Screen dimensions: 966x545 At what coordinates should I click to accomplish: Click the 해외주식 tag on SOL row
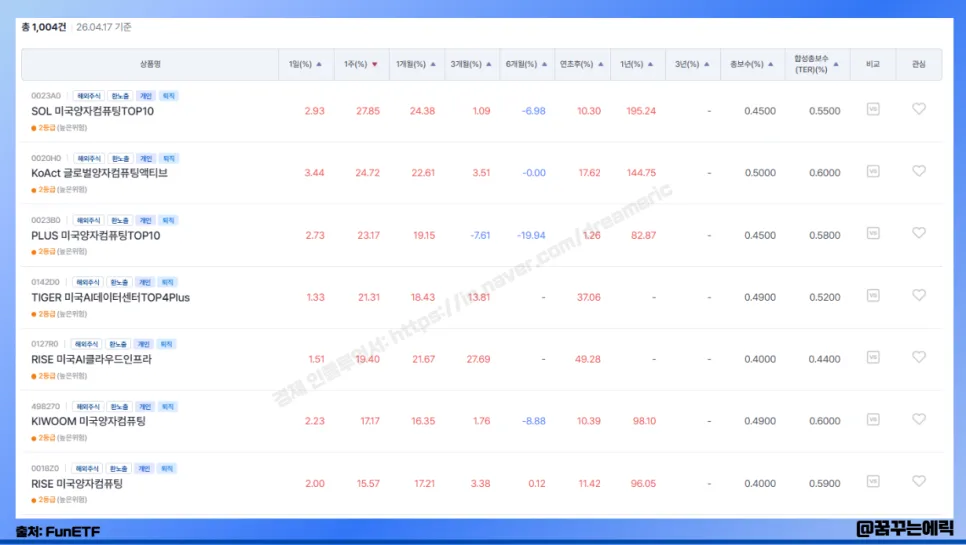tap(89, 96)
